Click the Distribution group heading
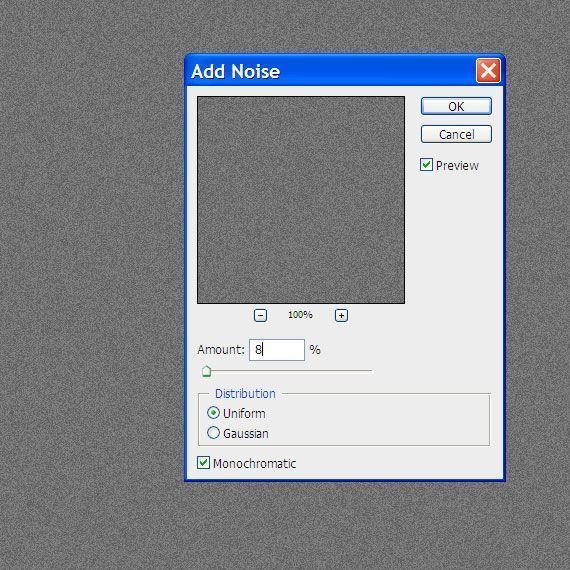 (x=245, y=394)
